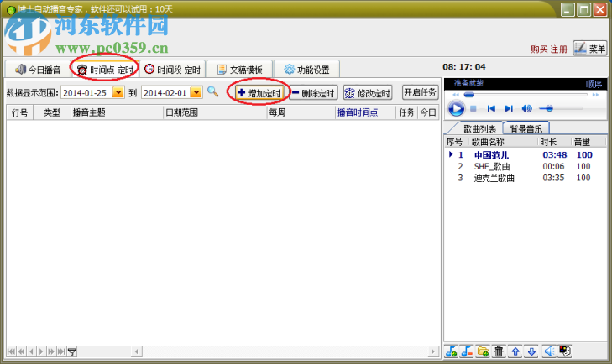Image resolution: width=612 pixels, height=364 pixels.
Task: Open the start date dropdown
Action: (118, 92)
